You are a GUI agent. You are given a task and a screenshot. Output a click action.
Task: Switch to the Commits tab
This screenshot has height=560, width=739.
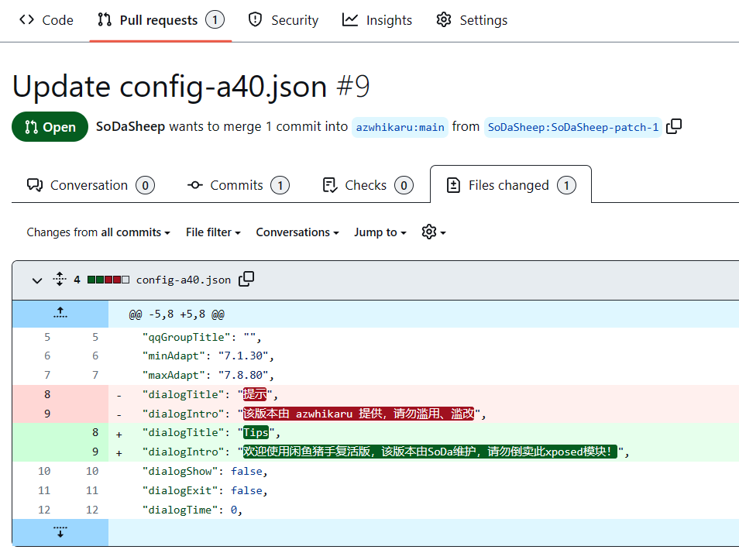(238, 185)
